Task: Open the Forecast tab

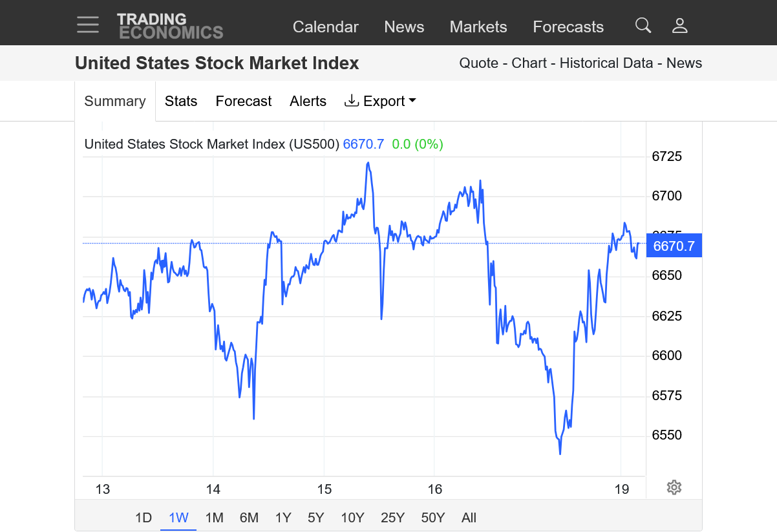Action: 244,101
